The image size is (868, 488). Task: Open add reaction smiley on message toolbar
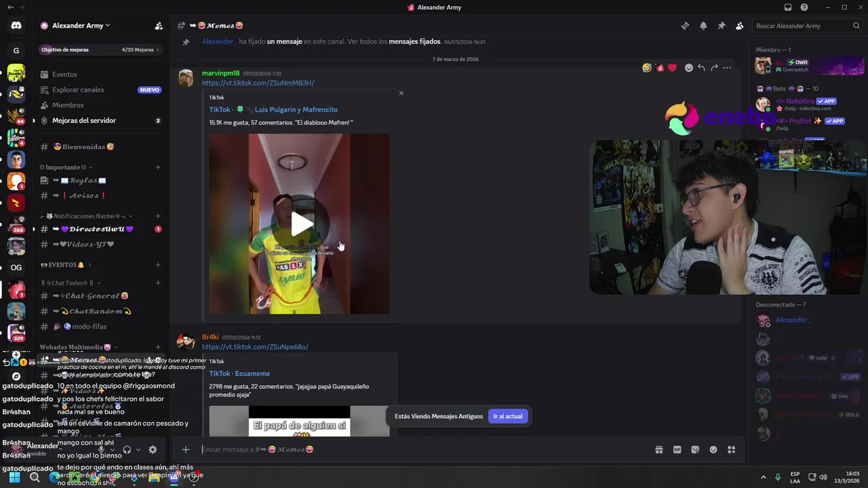point(689,68)
